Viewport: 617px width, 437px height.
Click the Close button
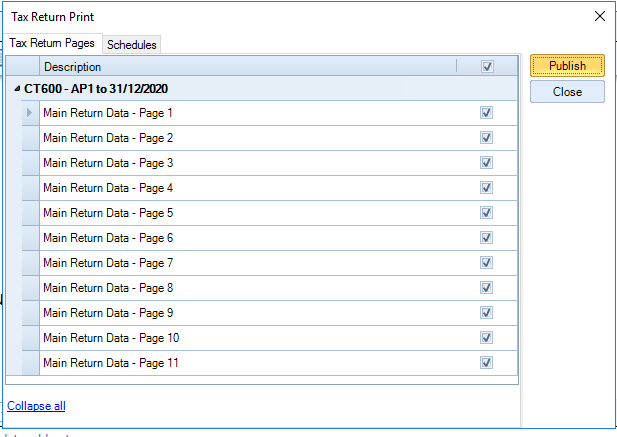567,92
